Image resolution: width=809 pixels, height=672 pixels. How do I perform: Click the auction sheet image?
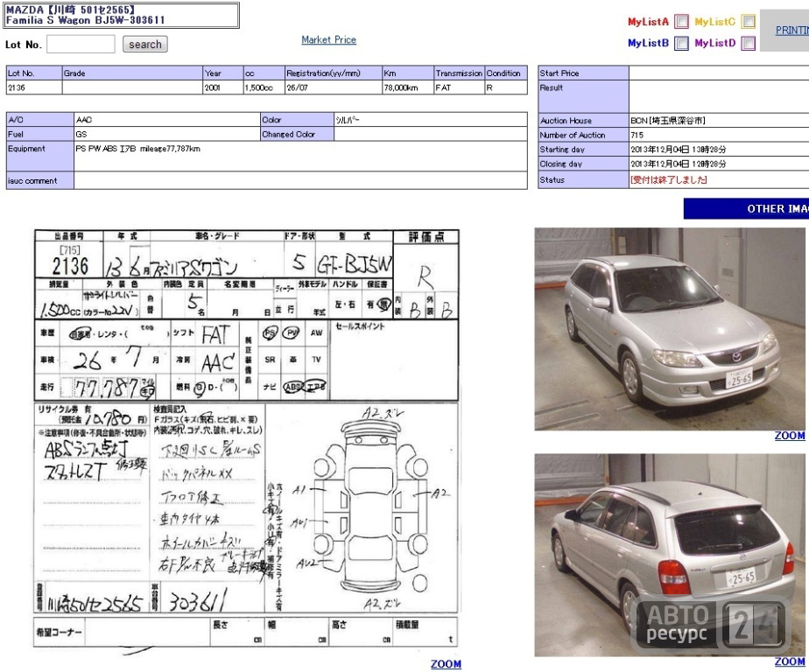(x=246, y=443)
